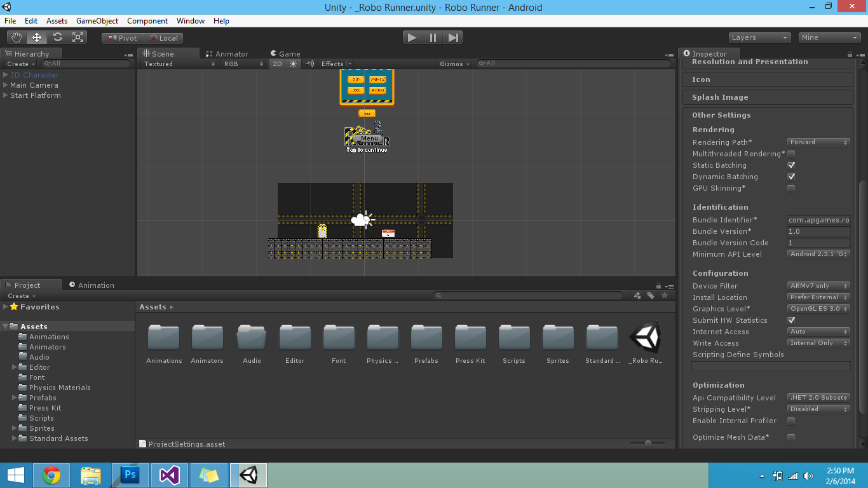868x488 pixels.
Task: Toggle 2D scene view mode
Action: tap(277, 64)
